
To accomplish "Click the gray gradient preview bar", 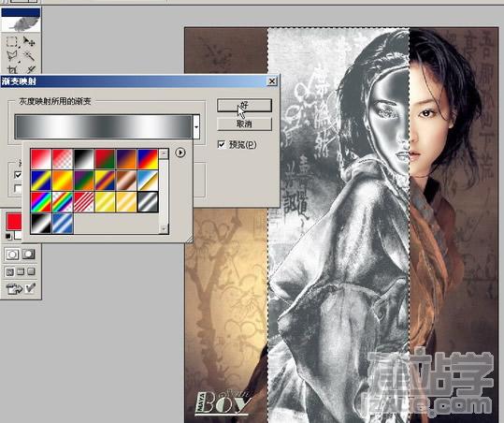I will [104, 127].
